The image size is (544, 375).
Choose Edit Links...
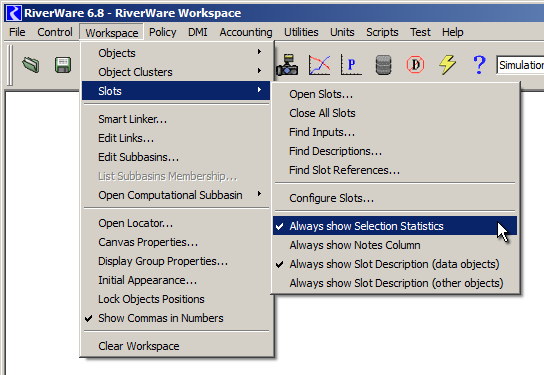[x=176, y=138]
